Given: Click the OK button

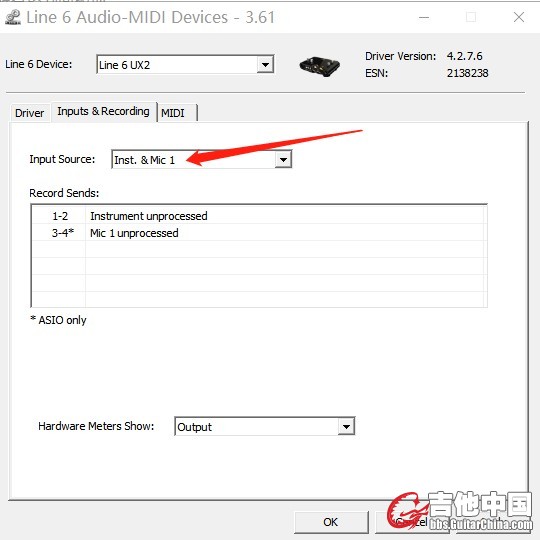Looking at the screenshot, I should [331, 522].
